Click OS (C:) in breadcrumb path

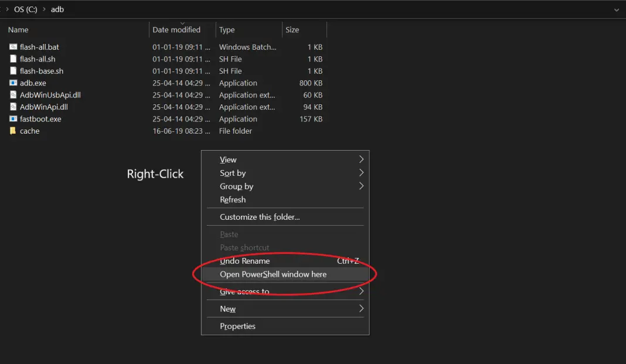26,10
